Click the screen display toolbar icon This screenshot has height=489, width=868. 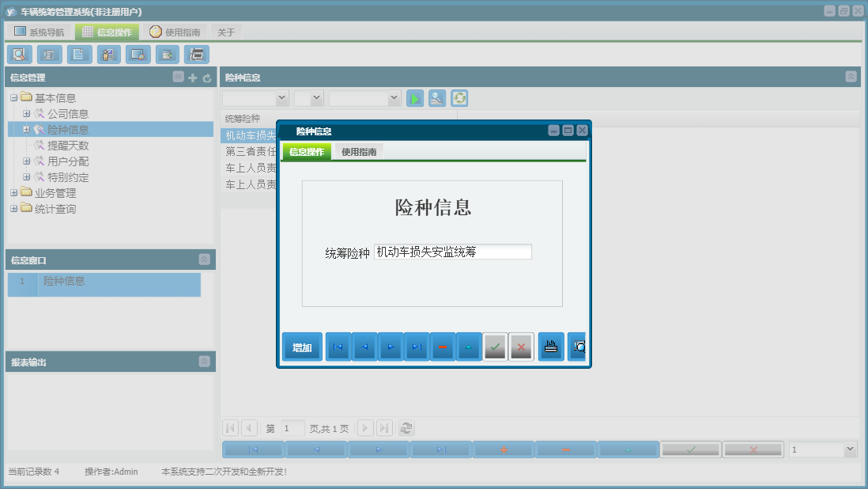pos(138,54)
